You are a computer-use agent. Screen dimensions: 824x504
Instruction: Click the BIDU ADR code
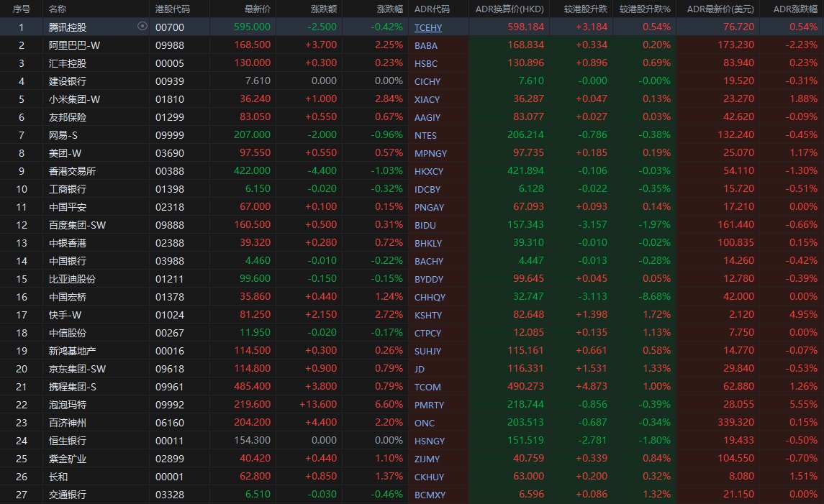pyautogui.click(x=425, y=225)
